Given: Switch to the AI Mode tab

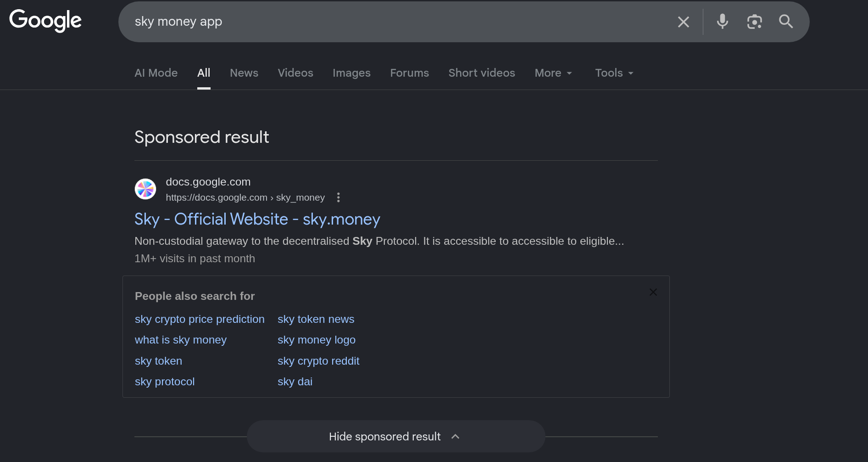Looking at the screenshot, I should [156, 73].
